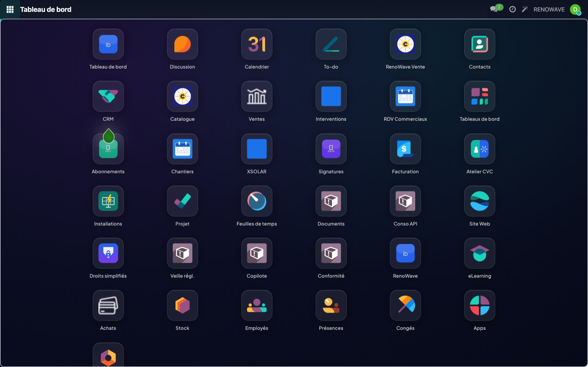Open RDV Commerciaux app
Image resolution: width=588 pixels, height=367 pixels.
pyautogui.click(x=405, y=96)
